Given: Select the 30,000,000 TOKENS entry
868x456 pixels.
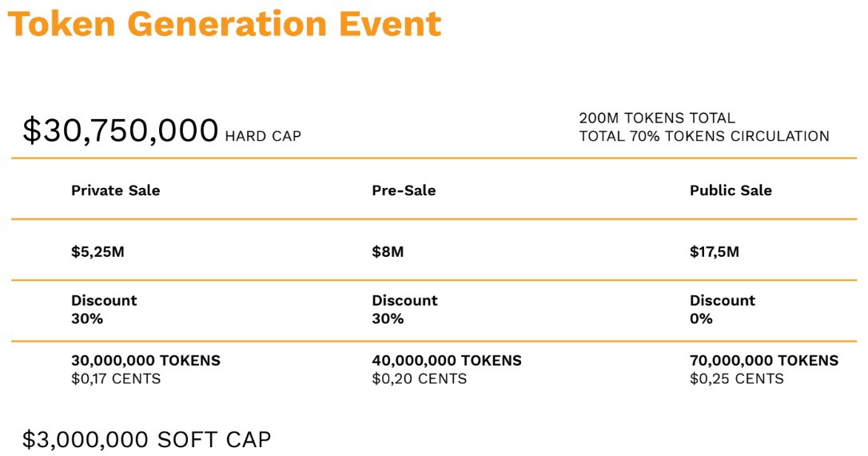Looking at the screenshot, I should [x=145, y=361].
